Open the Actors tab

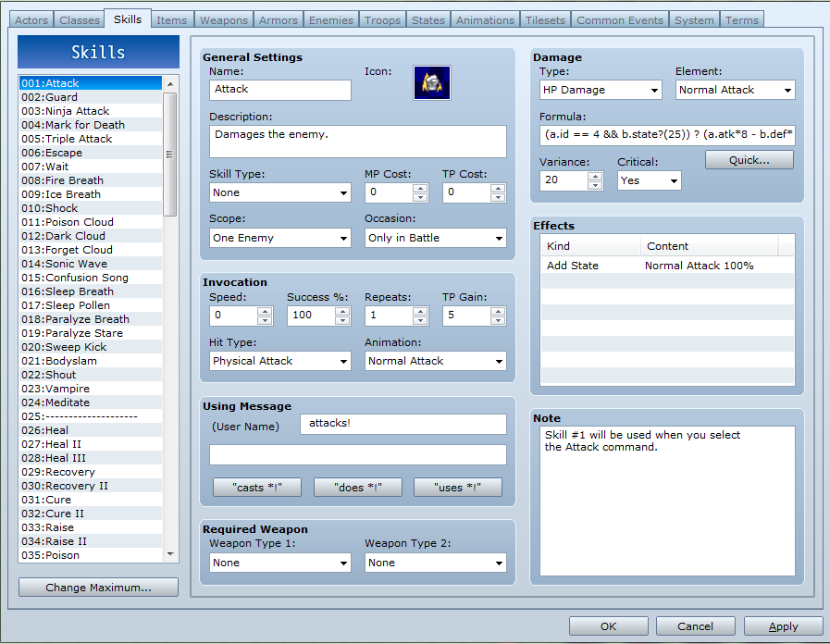coord(31,20)
